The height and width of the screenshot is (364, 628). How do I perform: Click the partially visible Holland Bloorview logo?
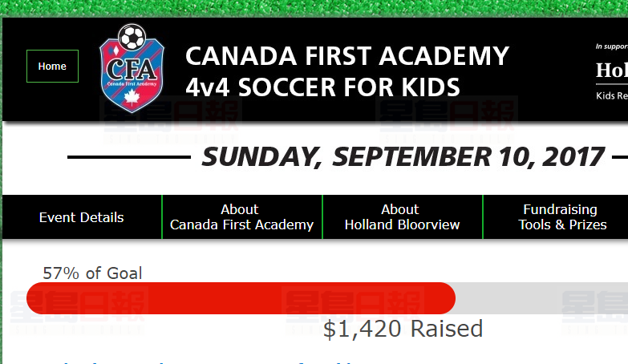611,71
